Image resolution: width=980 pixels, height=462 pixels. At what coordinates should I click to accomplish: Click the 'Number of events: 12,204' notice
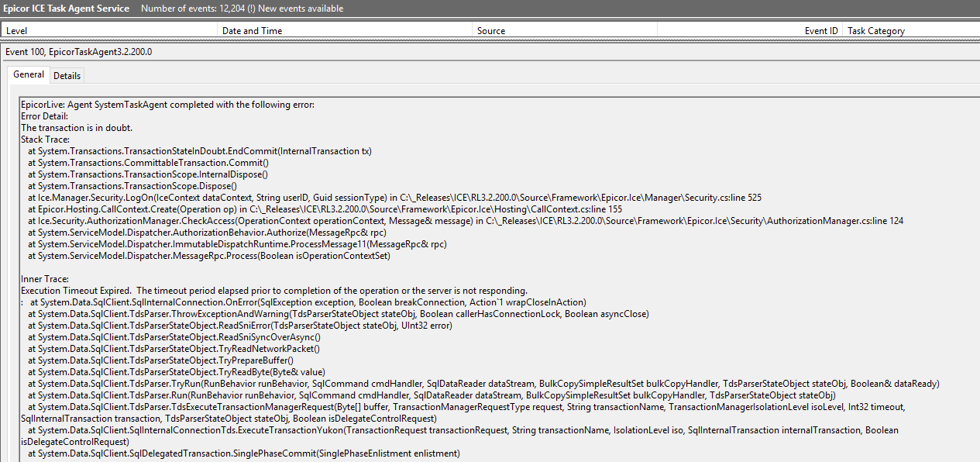[x=194, y=9]
